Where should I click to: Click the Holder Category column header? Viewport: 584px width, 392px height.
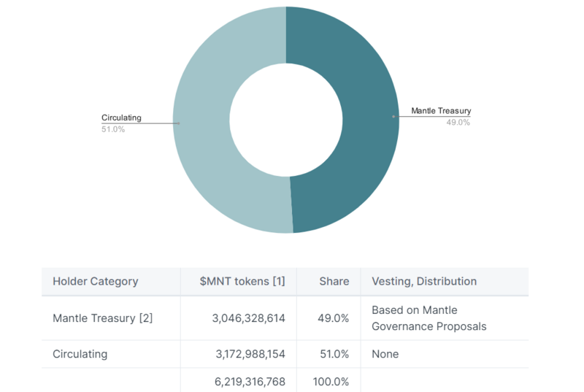pos(95,281)
